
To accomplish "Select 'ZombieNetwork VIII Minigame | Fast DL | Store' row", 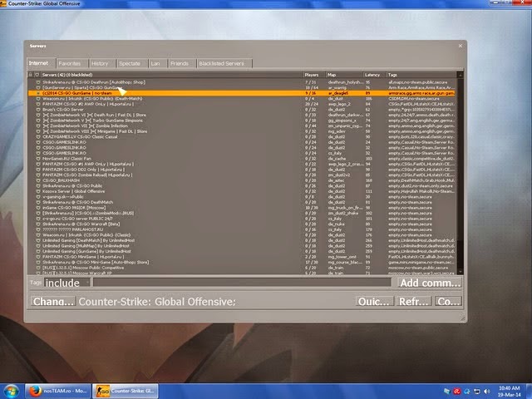I will point(242,131).
